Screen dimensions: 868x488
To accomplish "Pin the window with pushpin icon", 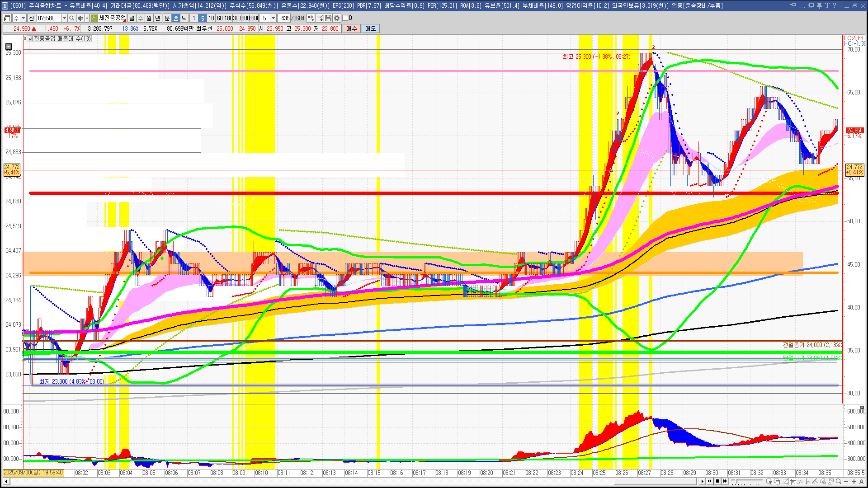I will (819, 5).
